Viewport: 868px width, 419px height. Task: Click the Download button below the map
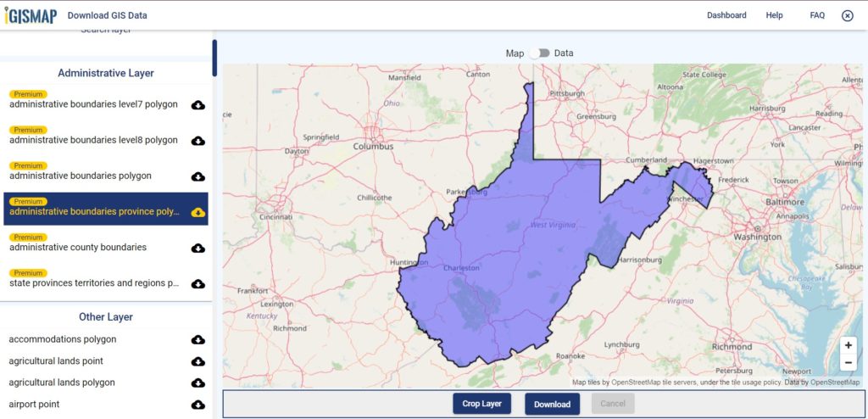coord(552,404)
